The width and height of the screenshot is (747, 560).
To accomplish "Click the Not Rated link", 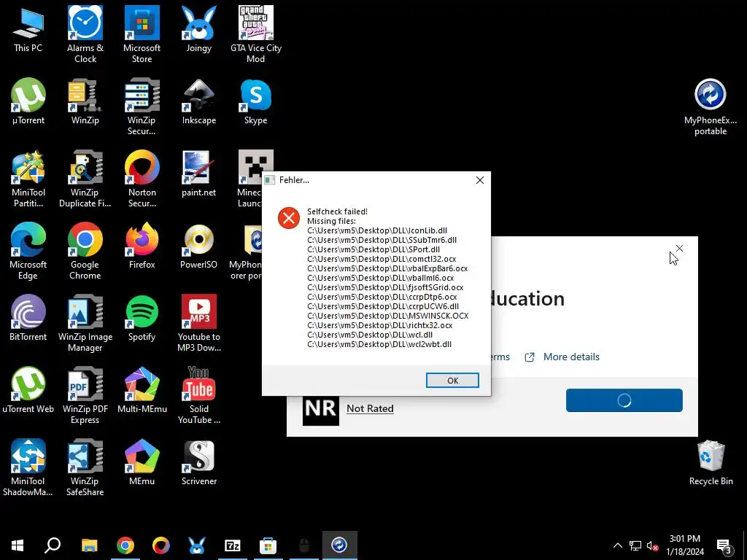I will coord(370,408).
